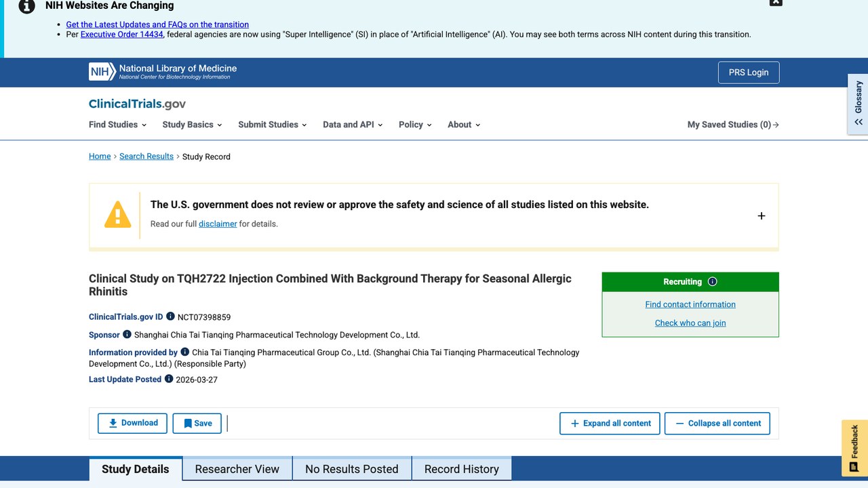This screenshot has height=488, width=868.
Task: Download the study record
Action: click(x=132, y=423)
